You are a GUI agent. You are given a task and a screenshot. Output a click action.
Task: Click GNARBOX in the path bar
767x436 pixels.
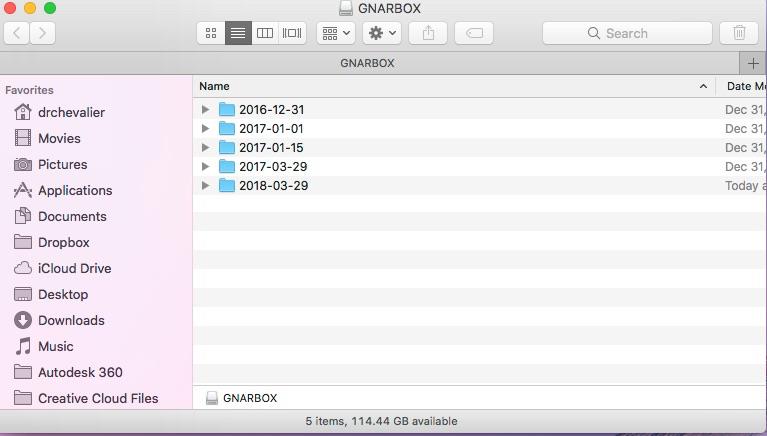pos(242,398)
